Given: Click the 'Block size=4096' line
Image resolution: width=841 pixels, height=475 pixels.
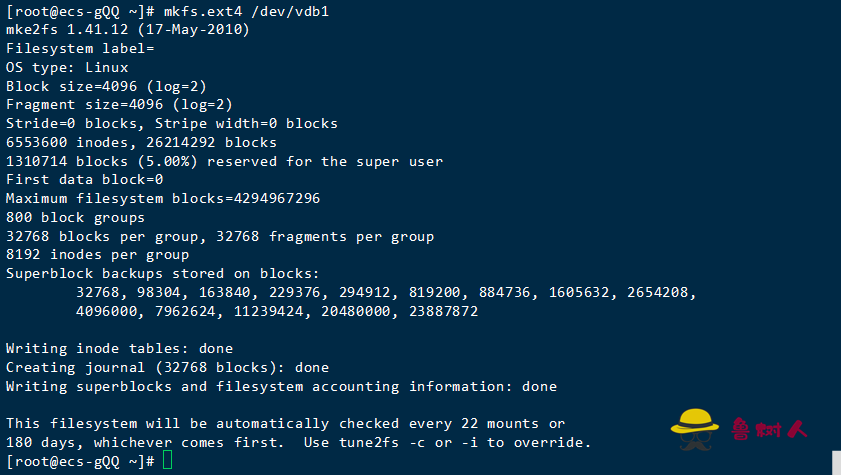Looking at the screenshot, I should (x=106, y=86).
